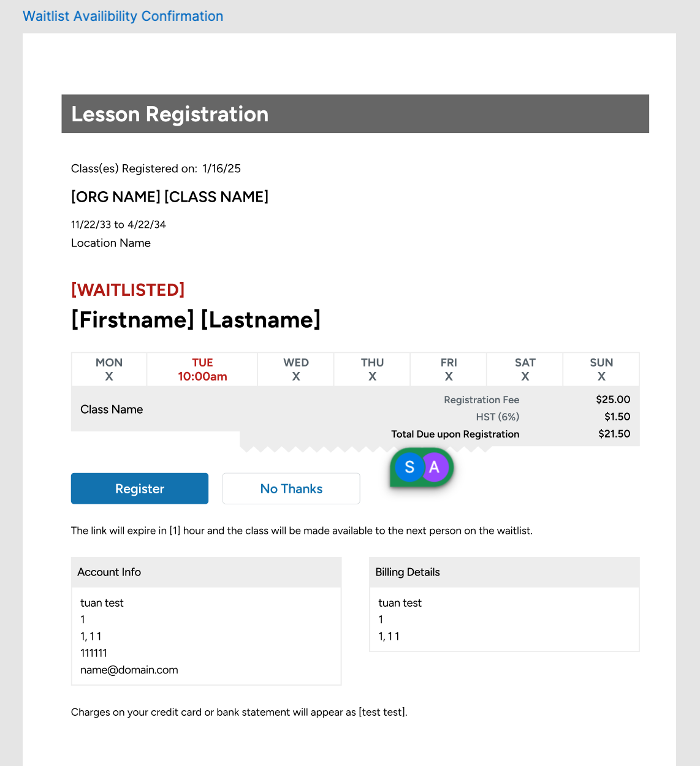Click the name@domain.com email text
Image resolution: width=700 pixels, height=766 pixels.
129,670
